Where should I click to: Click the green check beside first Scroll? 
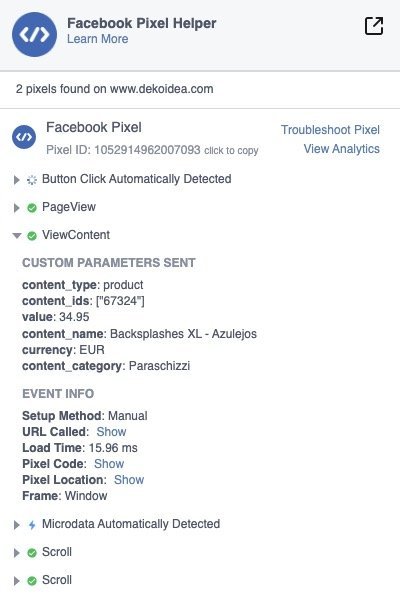(x=32, y=553)
